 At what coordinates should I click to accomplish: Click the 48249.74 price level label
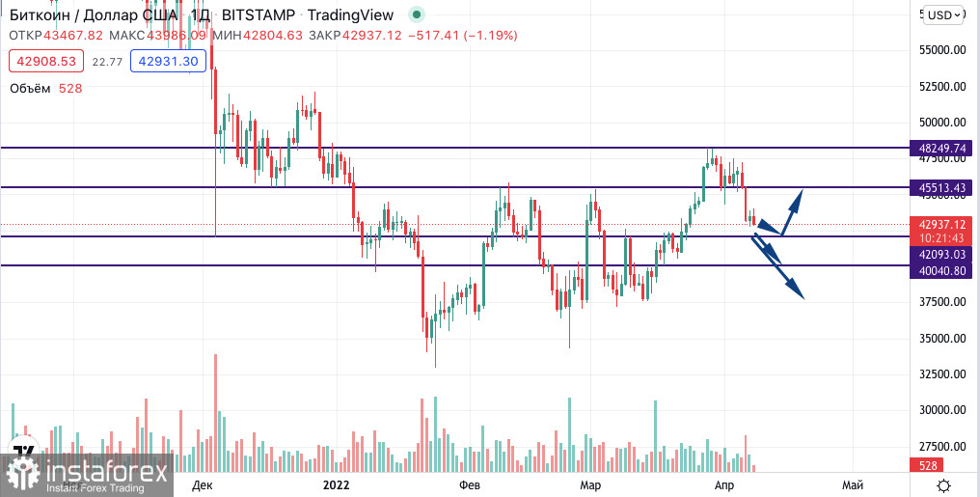click(x=943, y=149)
